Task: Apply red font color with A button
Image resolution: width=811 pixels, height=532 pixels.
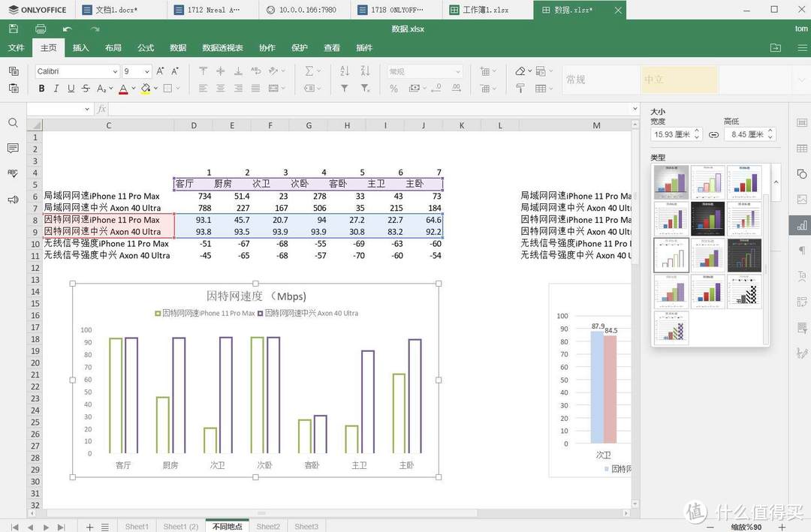Action: (123, 89)
